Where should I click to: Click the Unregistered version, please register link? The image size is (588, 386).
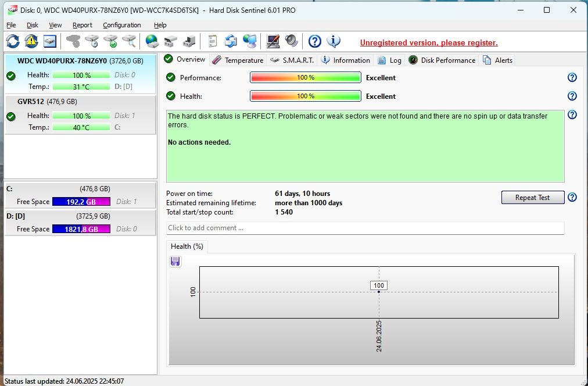[x=429, y=43]
